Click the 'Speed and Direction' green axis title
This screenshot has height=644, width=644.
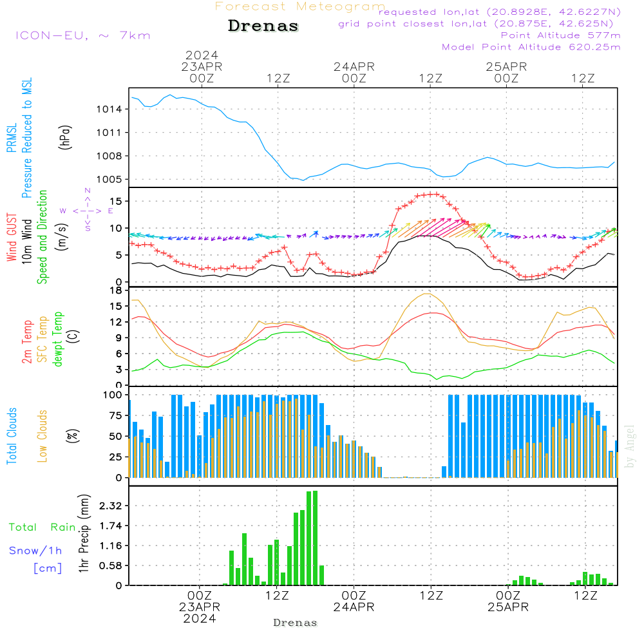click(43, 237)
